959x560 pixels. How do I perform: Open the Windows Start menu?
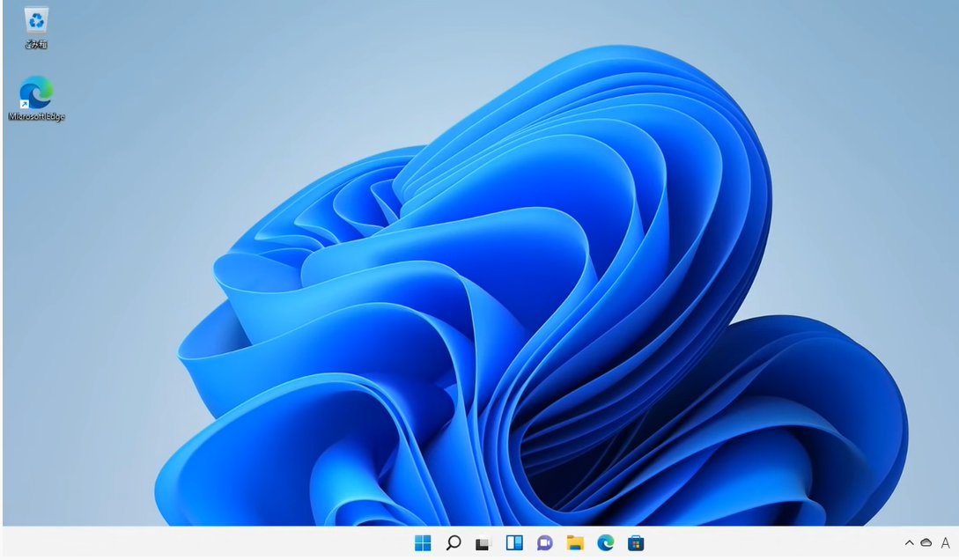point(423,543)
